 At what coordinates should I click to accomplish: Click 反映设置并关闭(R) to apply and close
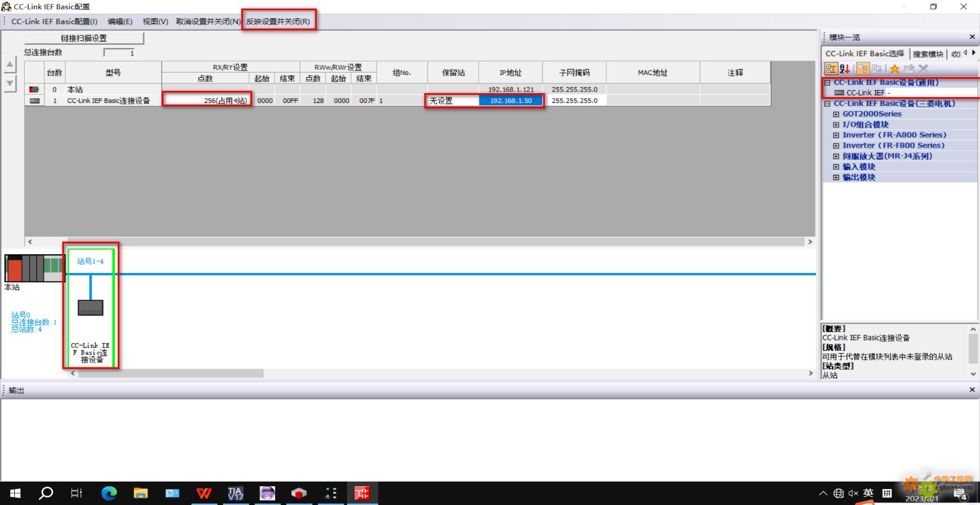coord(278,21)
